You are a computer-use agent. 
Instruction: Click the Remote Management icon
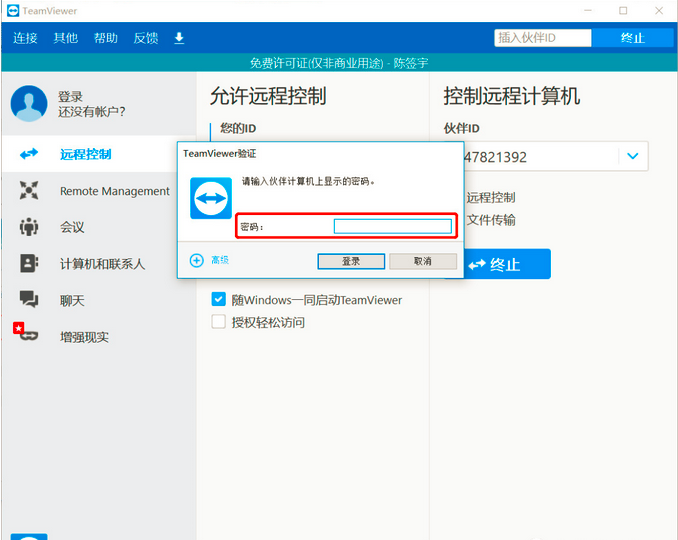(29, 191)
